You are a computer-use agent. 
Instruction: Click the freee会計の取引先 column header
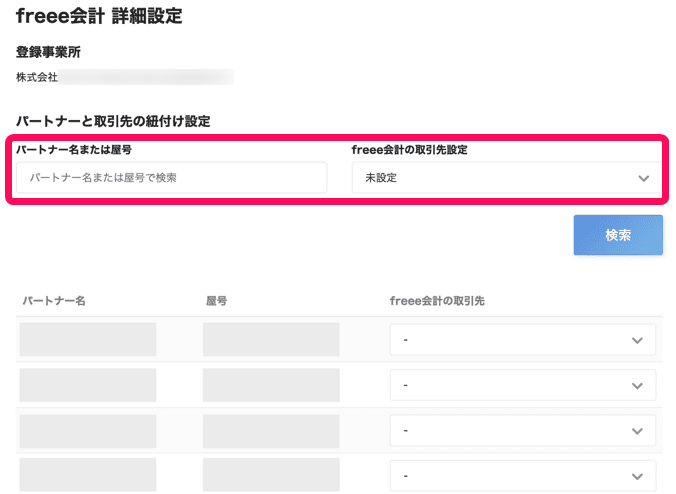437,301
